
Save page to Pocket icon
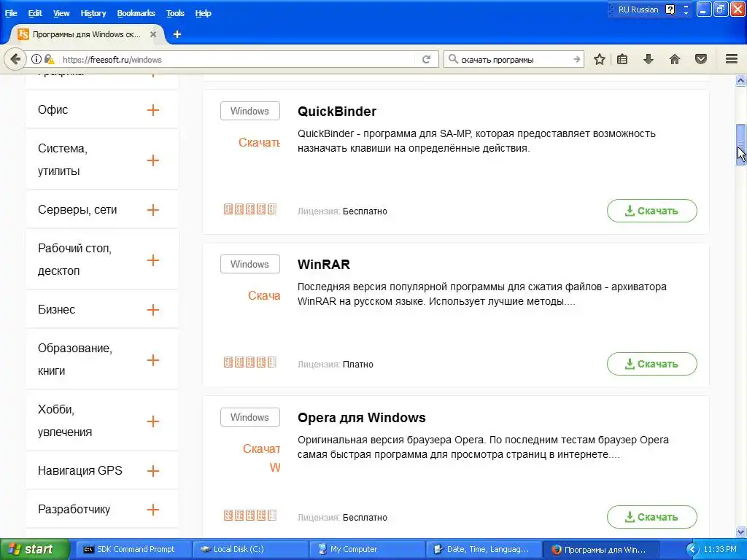pos(701,59)
